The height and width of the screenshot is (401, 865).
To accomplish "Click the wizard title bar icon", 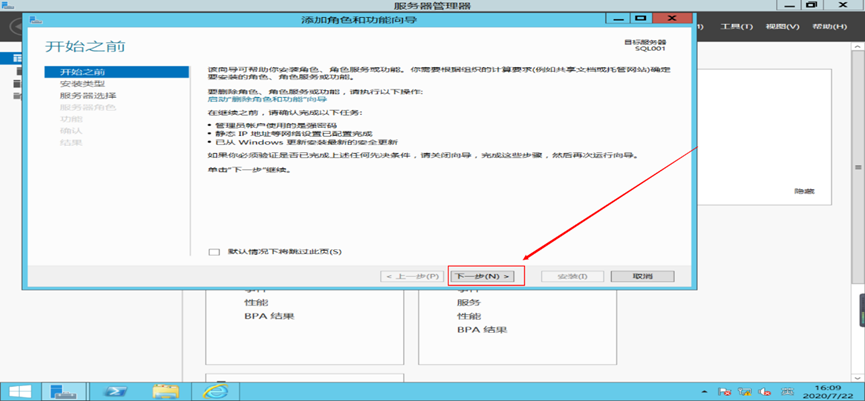I will click(36, 20).
